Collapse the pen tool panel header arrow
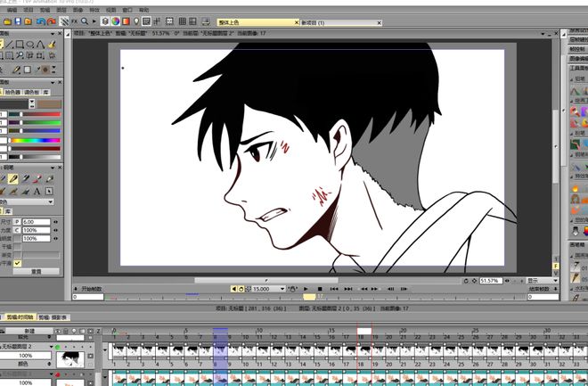This screenshot has height=386, width=588. click(53, 168)
